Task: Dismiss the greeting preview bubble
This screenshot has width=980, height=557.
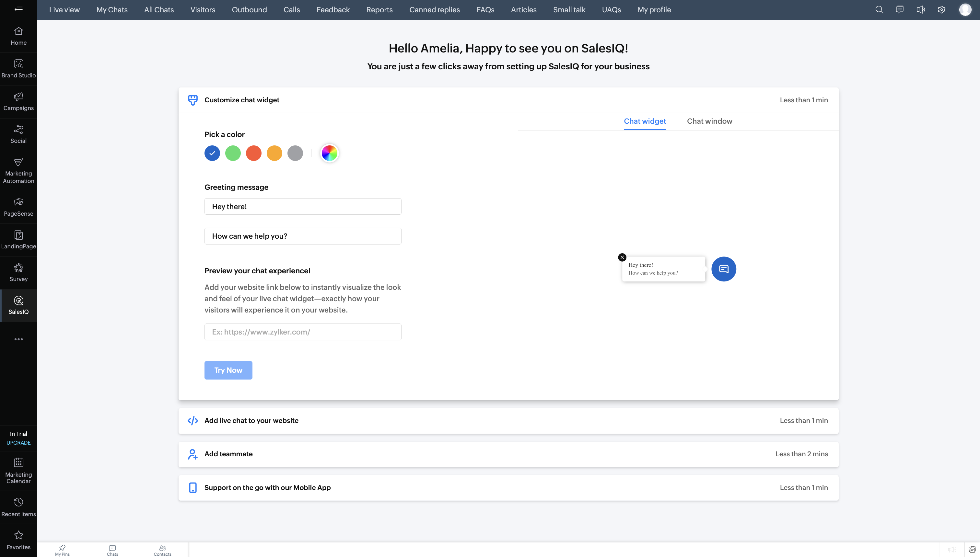Action: [x=622, y=257]
